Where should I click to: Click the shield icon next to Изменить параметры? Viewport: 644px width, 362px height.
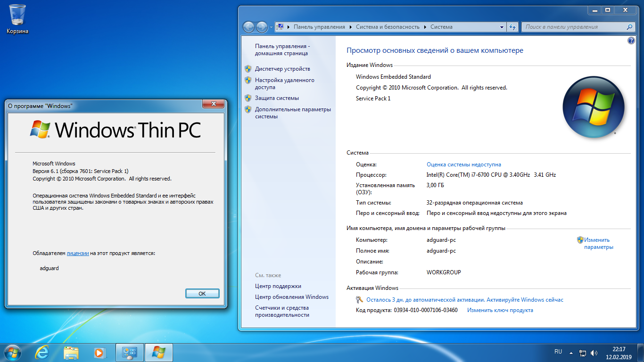(580, 240)
